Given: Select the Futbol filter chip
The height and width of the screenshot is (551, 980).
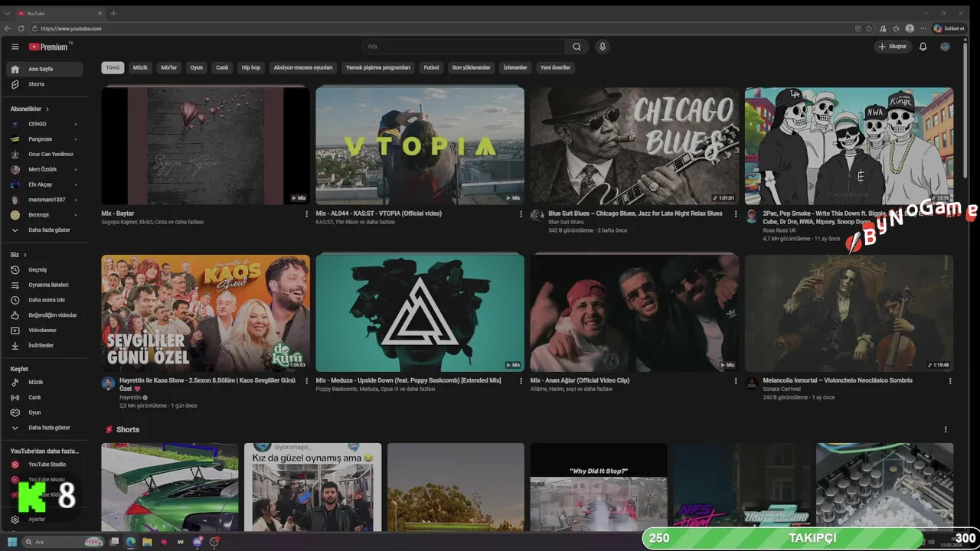Looking at the screenshot, I should point(432,67).
